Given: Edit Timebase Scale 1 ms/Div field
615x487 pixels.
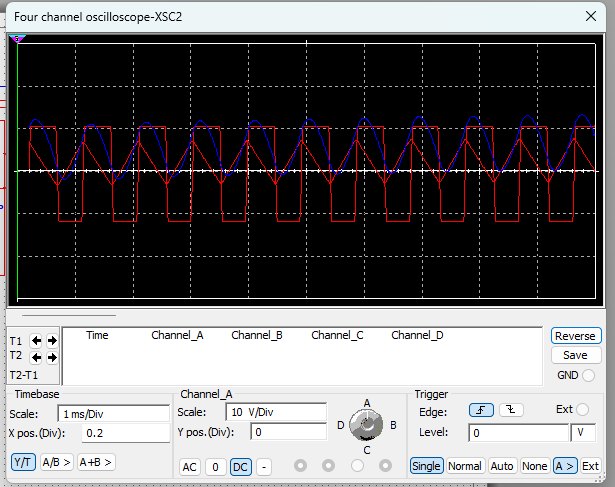Looking at the screenshot, I should point(114,414).
